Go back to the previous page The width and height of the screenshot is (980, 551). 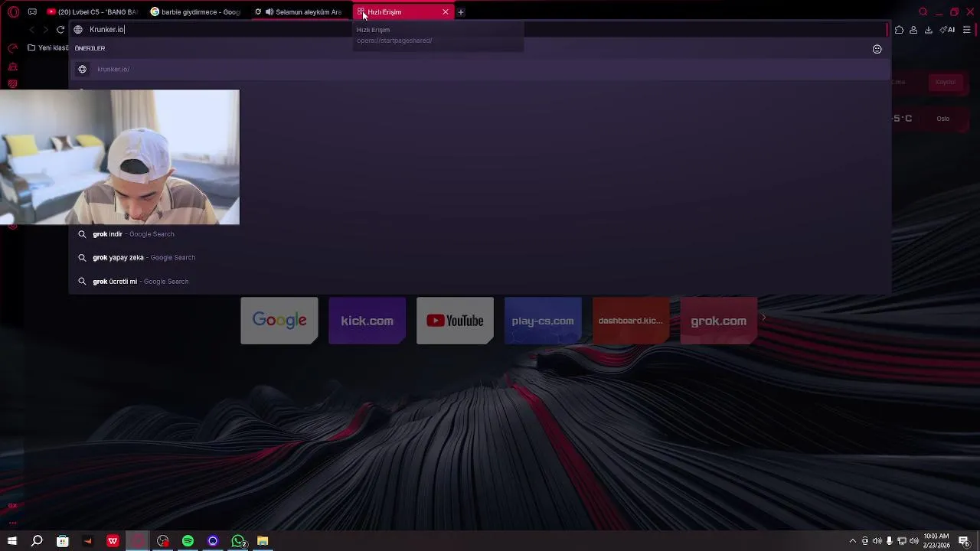pos(31,30)
